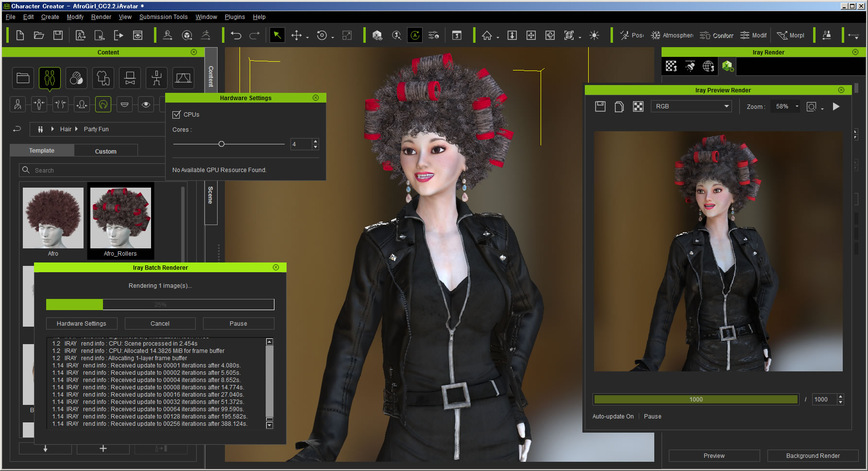Click Pause in the Iray Preview Render panel
Image resolution: width=868 pixels, height=471 pixels.
point(652,417)
